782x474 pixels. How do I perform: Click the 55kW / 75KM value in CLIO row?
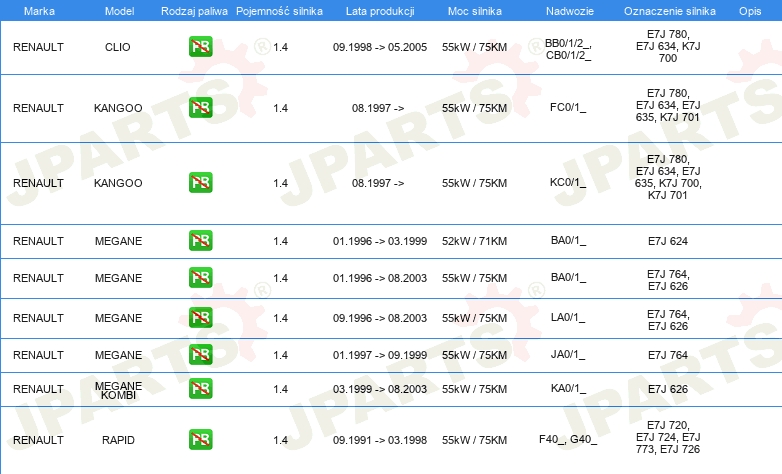(474, 47)
